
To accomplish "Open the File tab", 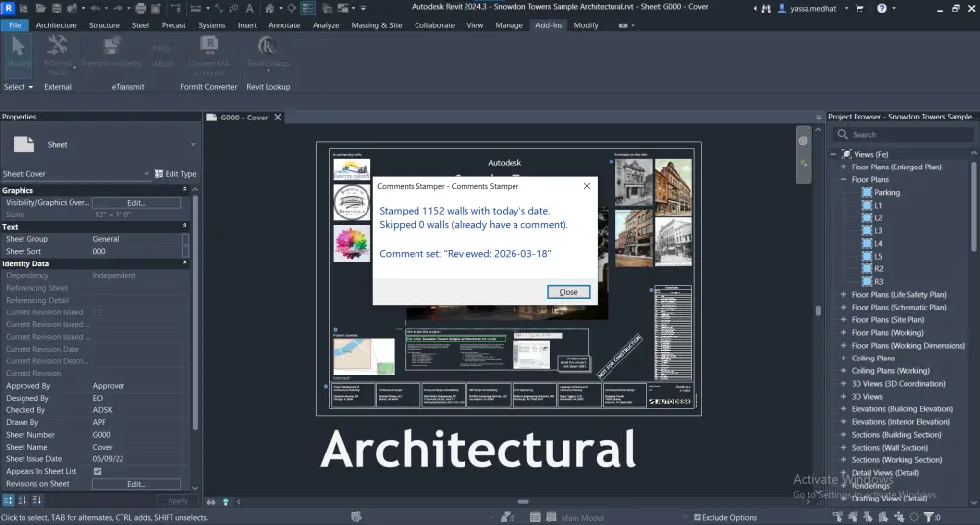I will (x=15, y=25).
